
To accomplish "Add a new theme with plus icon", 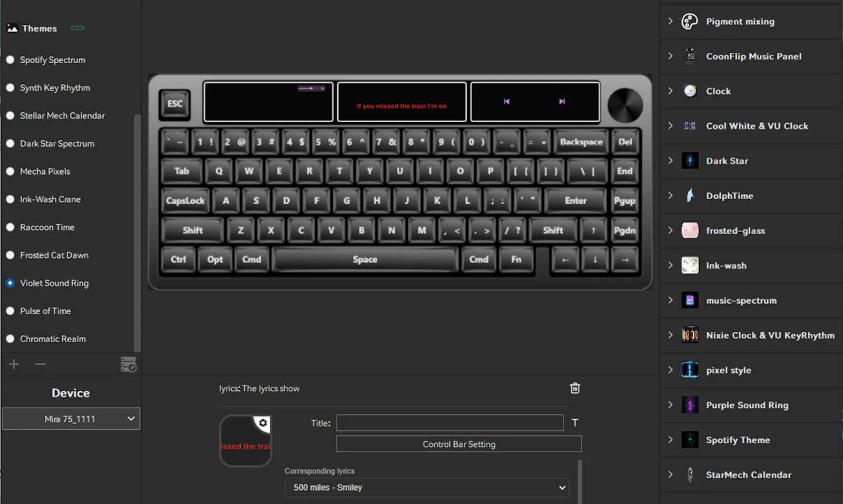I will (14, 364).
